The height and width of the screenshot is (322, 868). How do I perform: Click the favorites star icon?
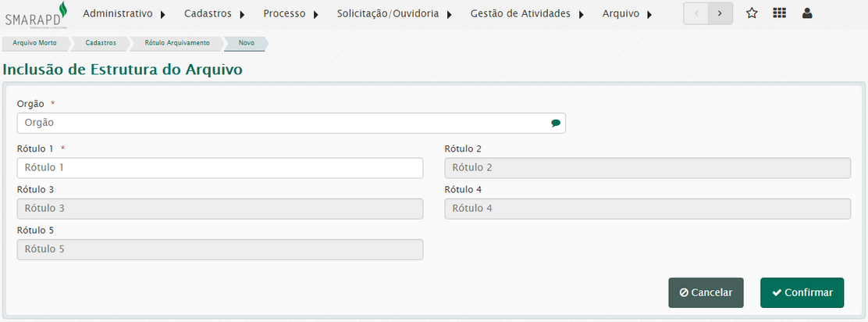pyautogui.click(x=752, y=13)
